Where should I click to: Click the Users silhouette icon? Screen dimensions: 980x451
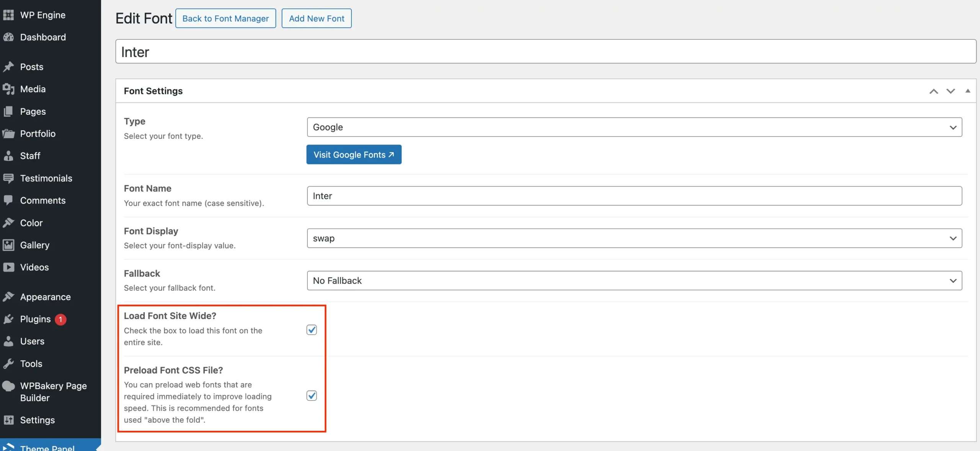(8, 341)
